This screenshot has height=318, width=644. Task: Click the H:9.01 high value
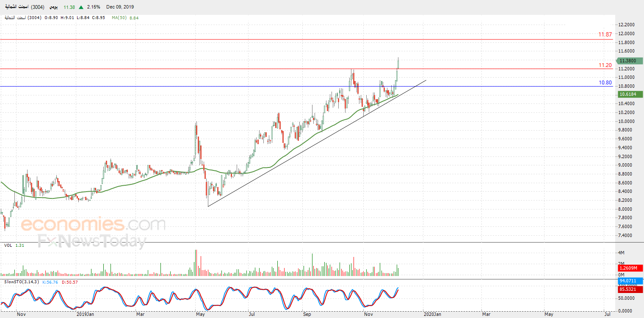[68, 18]
